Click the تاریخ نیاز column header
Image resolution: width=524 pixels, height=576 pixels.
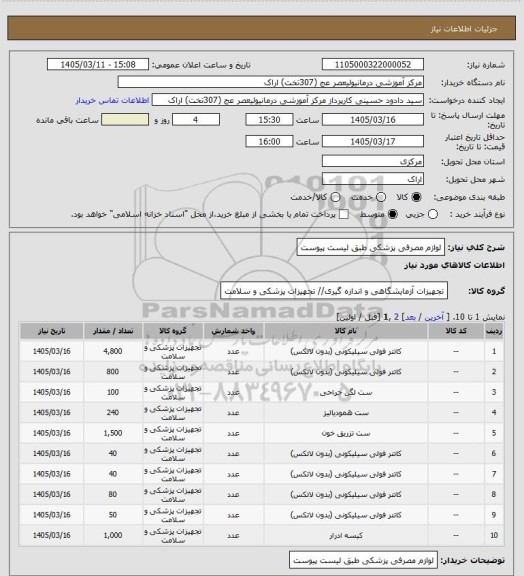(x=51, y=331)
